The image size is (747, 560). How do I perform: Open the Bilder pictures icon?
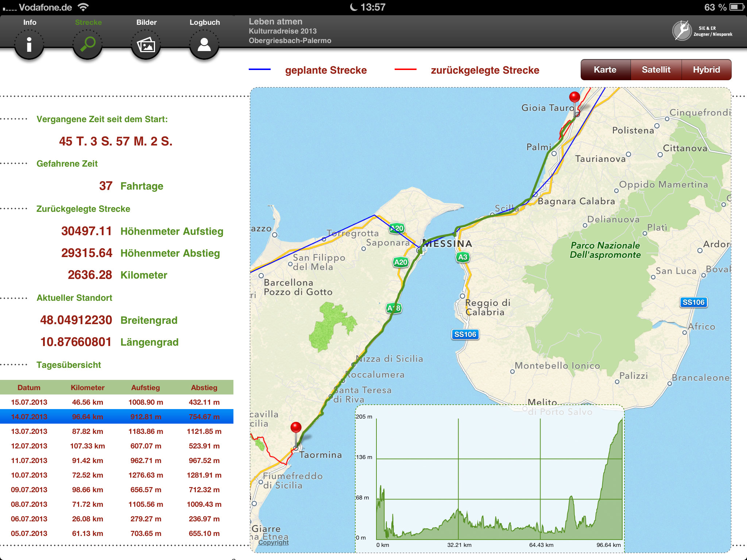[146, 44]
